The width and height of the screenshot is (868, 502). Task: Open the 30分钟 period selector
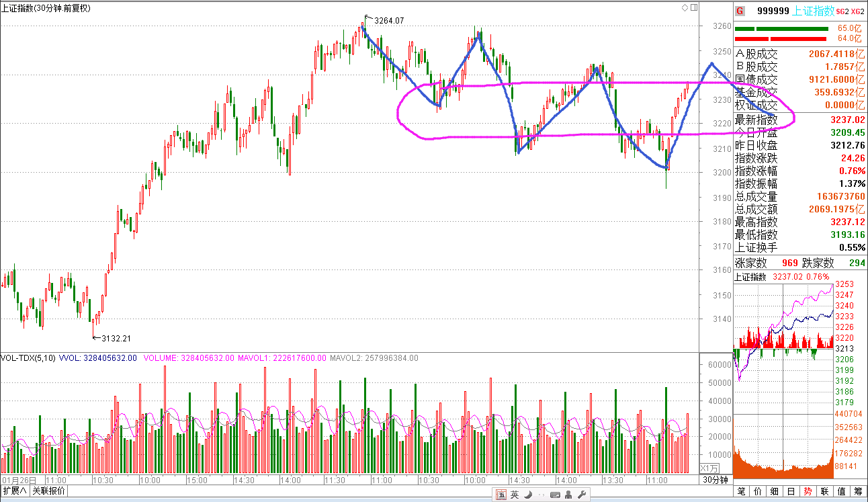coord(715,480)
